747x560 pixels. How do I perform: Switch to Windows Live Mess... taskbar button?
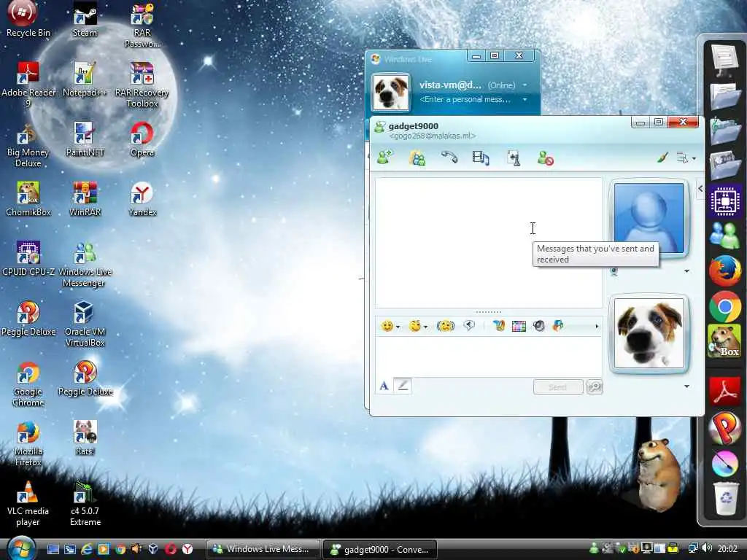point(263,549)
